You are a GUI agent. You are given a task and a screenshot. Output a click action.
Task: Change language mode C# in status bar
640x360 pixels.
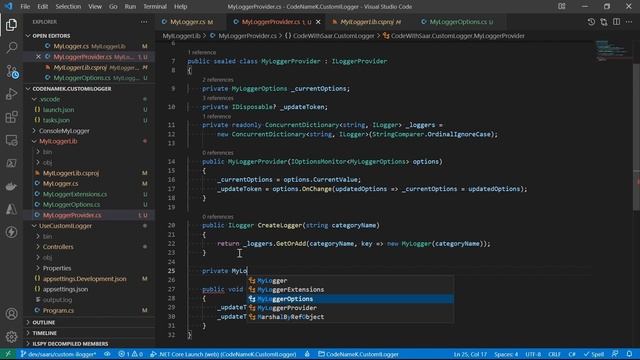[572, 354]
